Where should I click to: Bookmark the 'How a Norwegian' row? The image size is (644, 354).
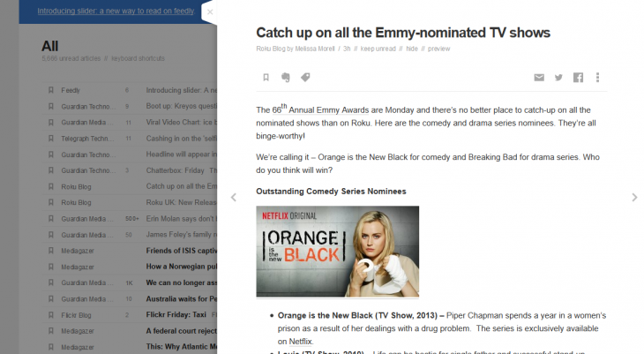pos(51,267)
